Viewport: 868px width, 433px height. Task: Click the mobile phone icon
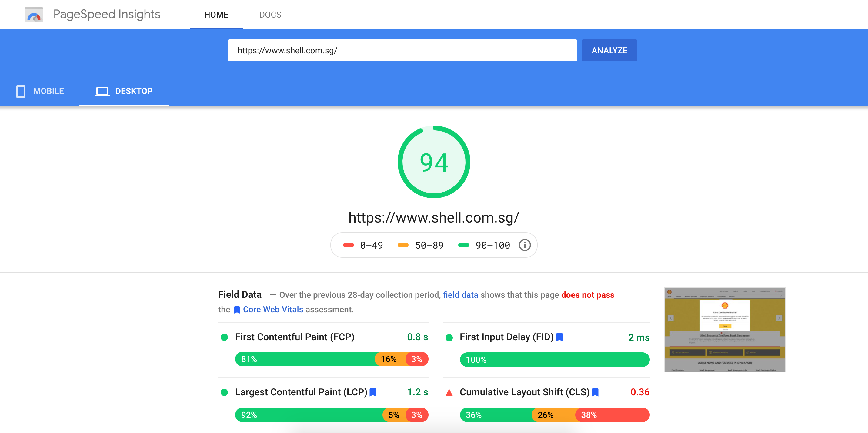[x=21, y=91]
